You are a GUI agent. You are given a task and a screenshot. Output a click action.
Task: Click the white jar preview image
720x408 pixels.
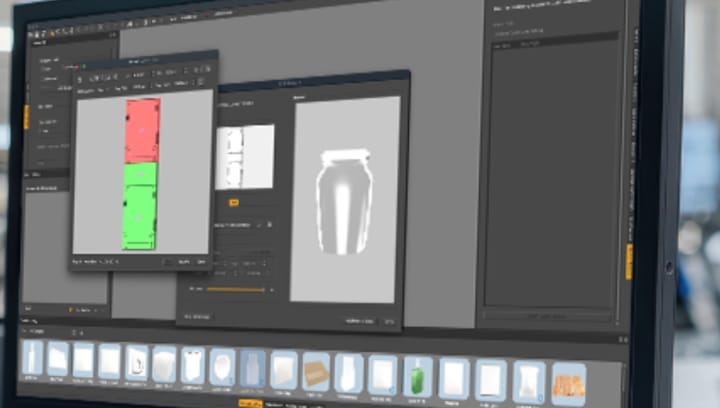pos(344,200)
